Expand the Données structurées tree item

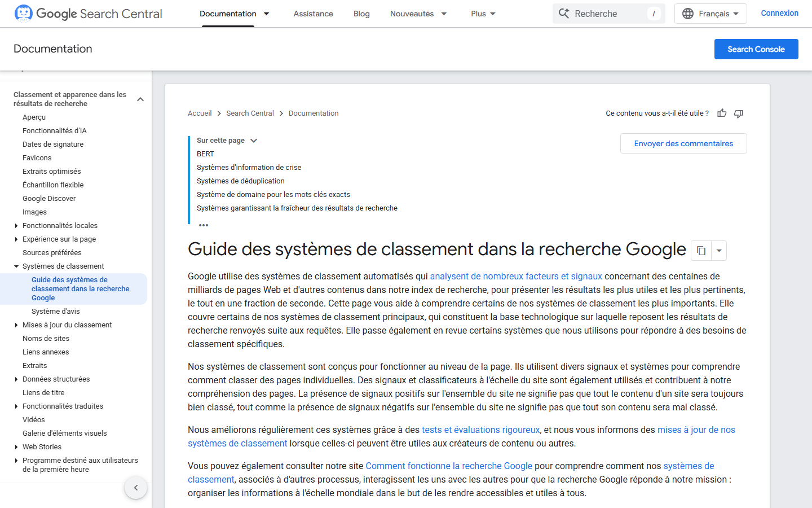tap(16, 379)
